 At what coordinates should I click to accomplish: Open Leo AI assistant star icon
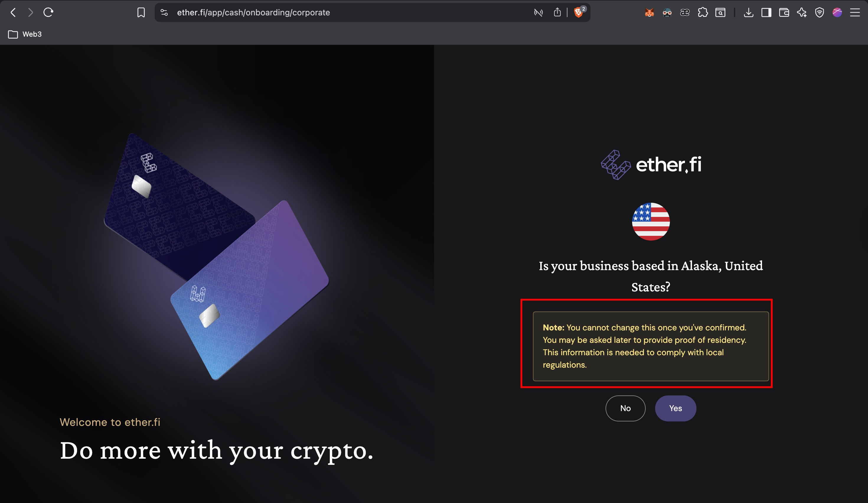802,13
